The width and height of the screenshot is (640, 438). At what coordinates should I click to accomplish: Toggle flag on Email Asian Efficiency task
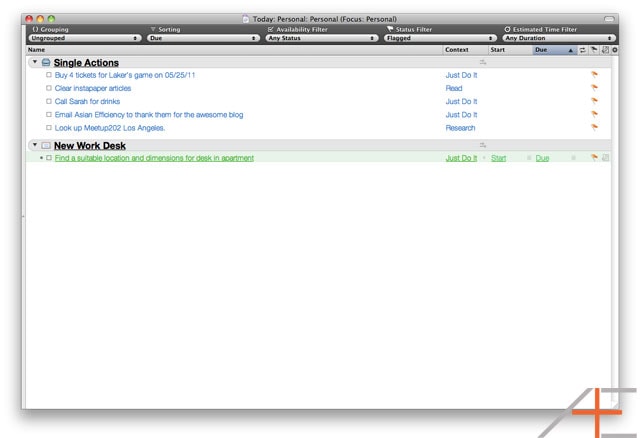[594, 114]
